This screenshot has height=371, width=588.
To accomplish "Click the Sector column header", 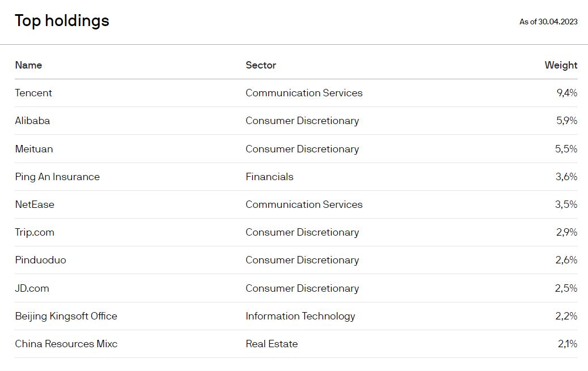I will [261, 65].
